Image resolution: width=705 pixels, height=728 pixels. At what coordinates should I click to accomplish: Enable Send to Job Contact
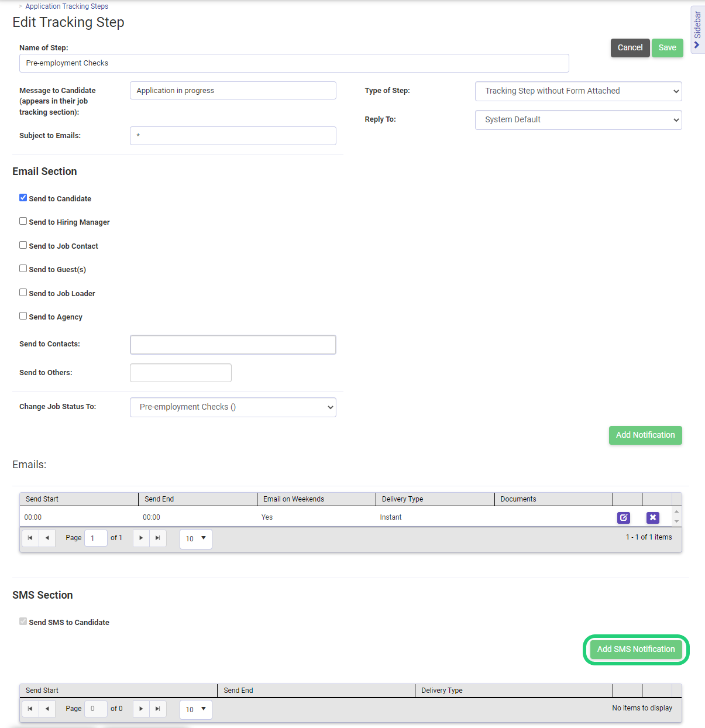point(23,245)
